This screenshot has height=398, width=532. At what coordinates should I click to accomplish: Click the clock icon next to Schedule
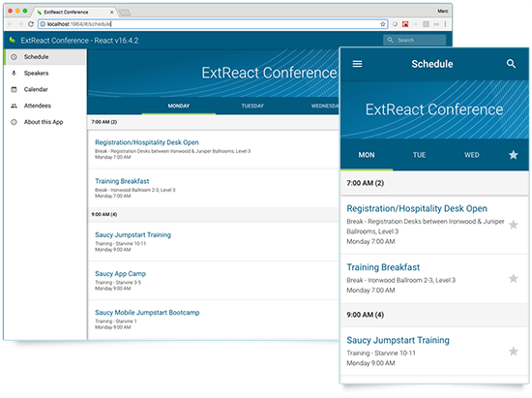(14, 57)
